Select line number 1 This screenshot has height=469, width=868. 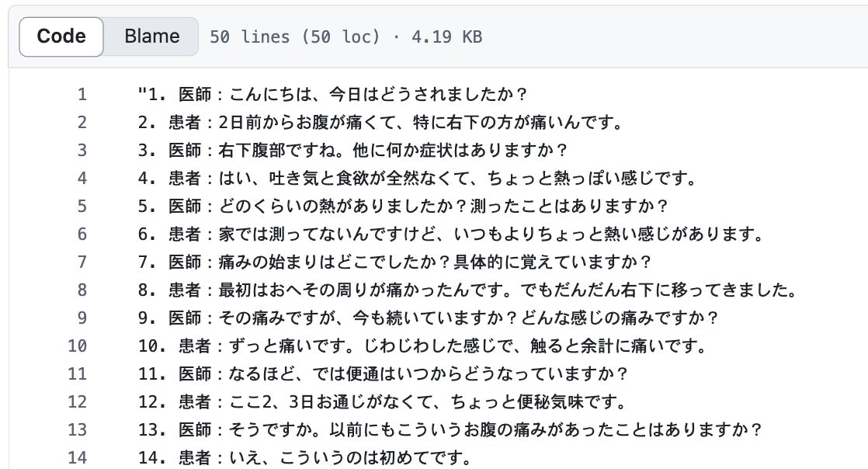point(82,95)
